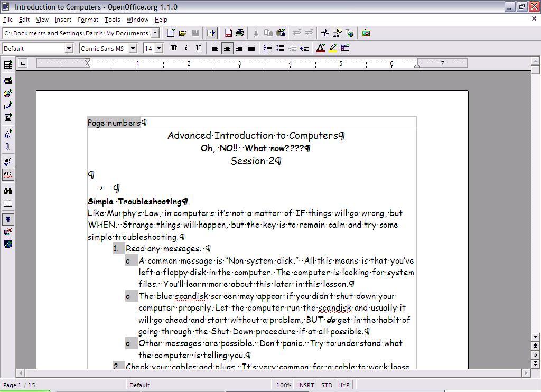The image size is (541, 392).
Task: Apply numbering list icon
Action: pyautogui.click(x=268, y=48)
